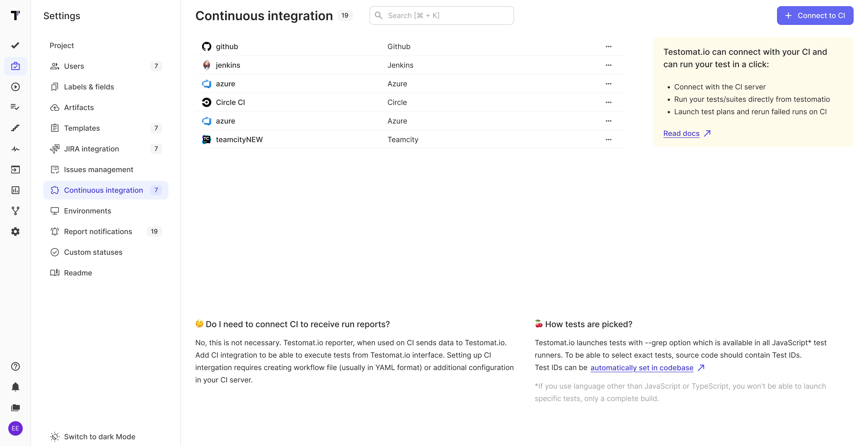
Task: Go to Report notifications settings
Action: (98, 232)
